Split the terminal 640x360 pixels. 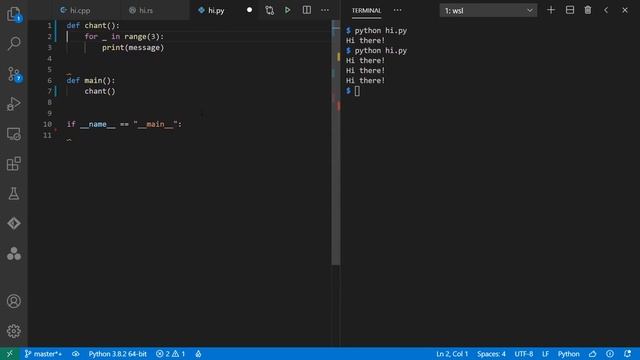coord(570,10)
